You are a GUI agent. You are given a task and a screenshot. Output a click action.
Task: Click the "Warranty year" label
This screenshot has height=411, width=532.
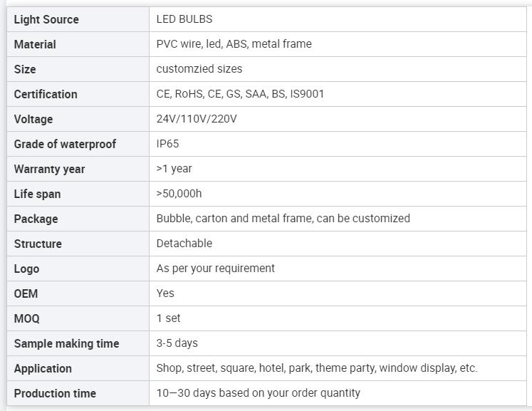49,169
